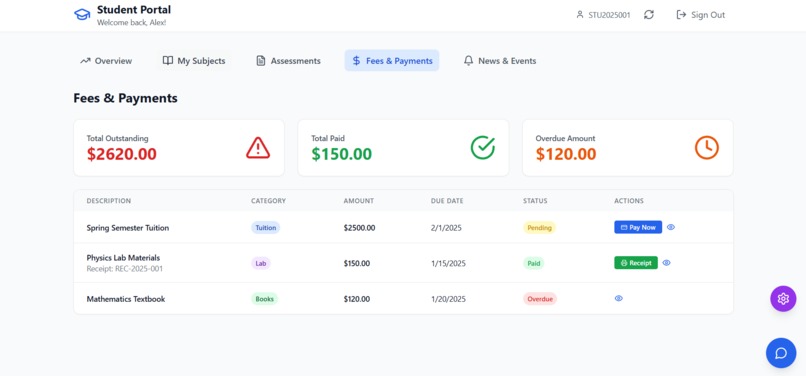Open the blue chat bubble button
Viewport: 806px width, 376px height.
click(x=781, y=353)
